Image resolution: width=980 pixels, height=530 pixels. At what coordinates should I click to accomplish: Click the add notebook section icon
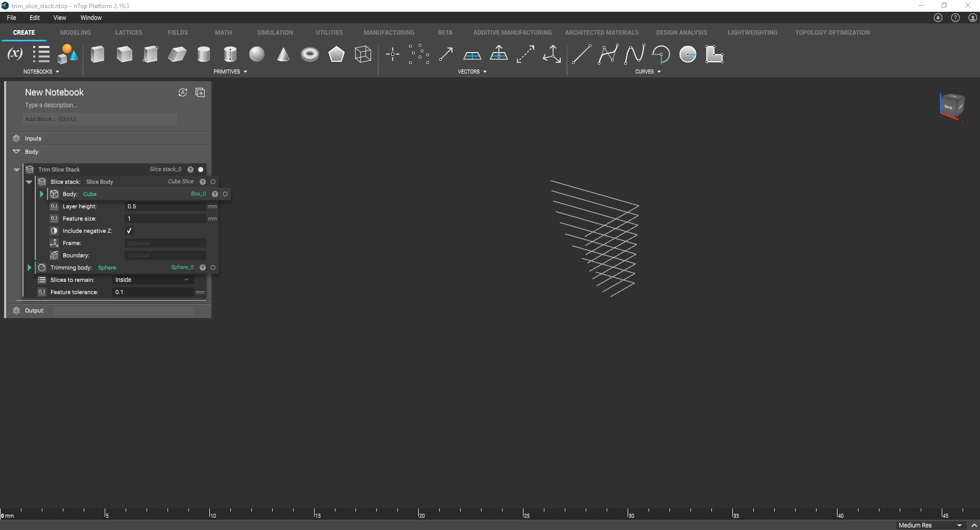point(200,92)
